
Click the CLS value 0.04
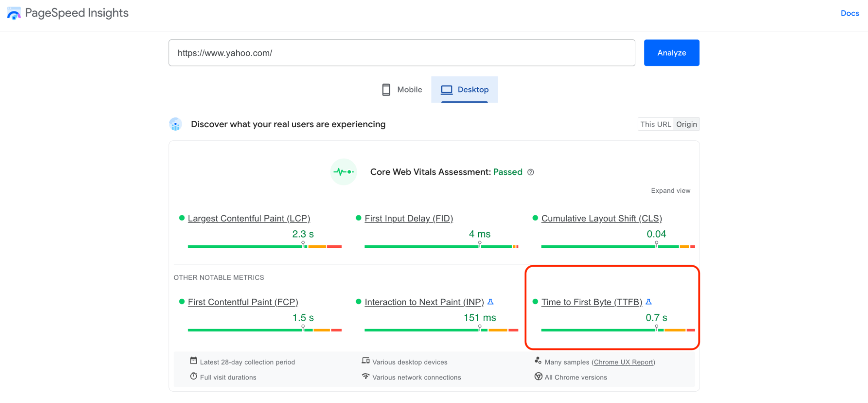(656, 234)
